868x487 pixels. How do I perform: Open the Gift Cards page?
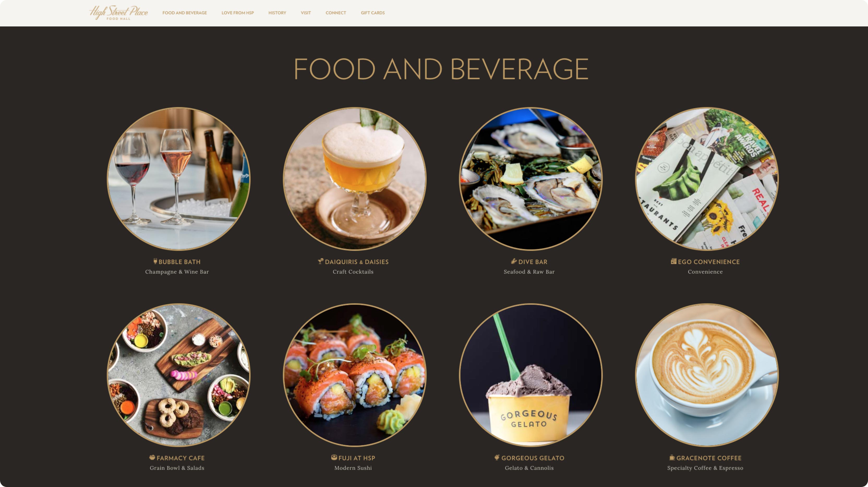[373, 13]
